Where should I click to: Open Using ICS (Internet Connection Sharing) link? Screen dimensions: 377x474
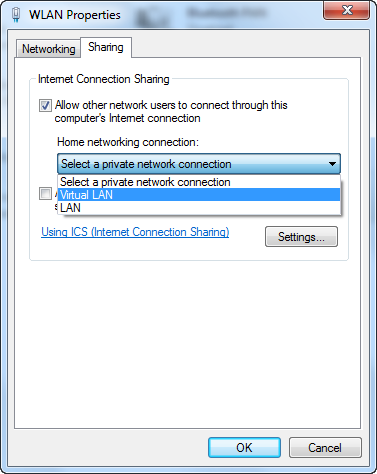[135, 232]
